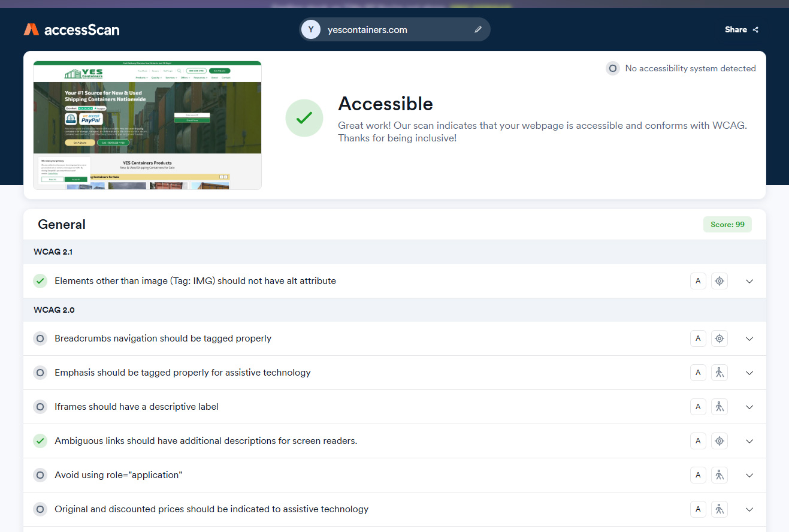
Task: Click the target icon on the Ambiguous links row
Action: (x=719, y=441)
